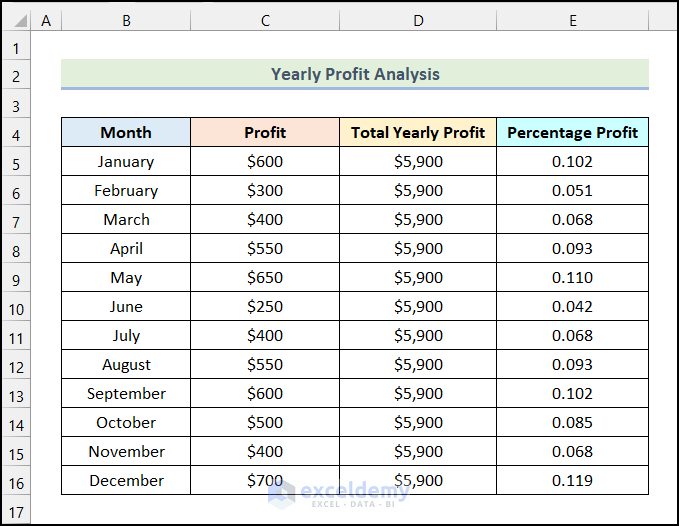Select column D header

(x=417, y=20)
